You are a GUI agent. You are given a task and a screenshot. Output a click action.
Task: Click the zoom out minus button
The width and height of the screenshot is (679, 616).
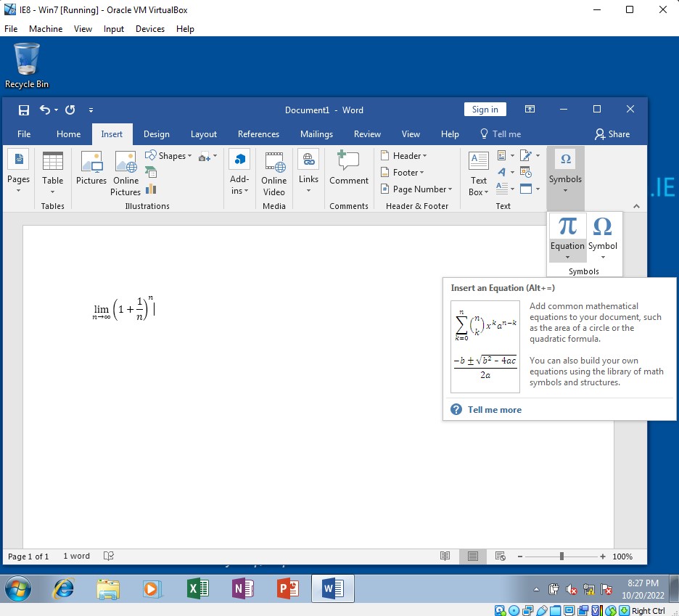click(520, 557)
